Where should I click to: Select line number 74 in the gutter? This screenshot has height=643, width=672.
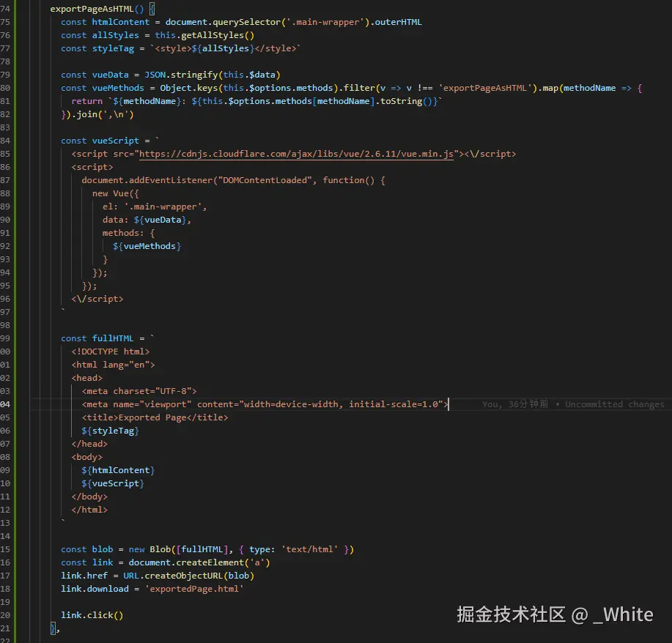coord(12,8)
